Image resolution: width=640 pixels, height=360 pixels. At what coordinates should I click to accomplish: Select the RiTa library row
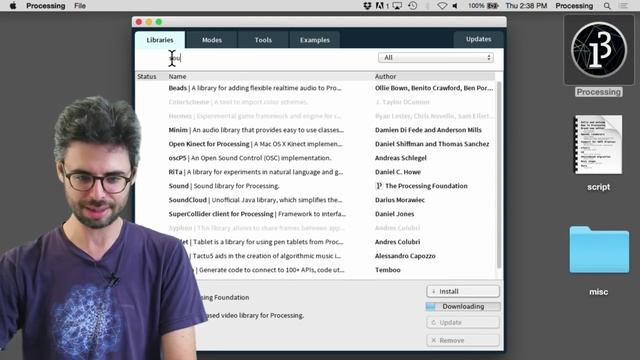(315, 172)
